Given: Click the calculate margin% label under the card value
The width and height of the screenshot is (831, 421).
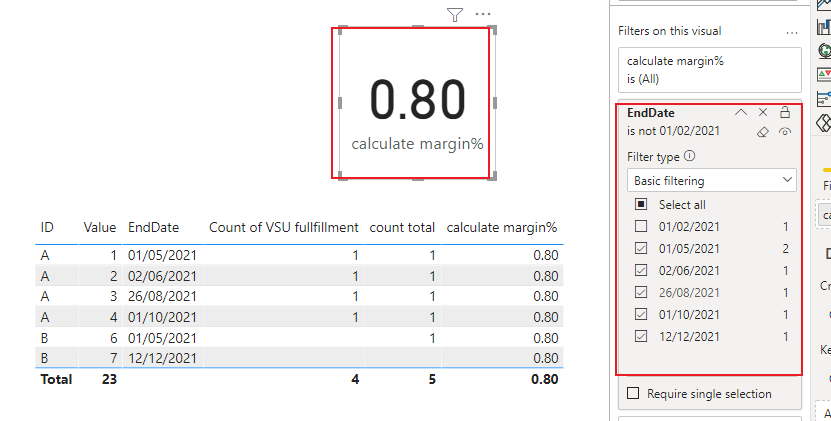Looking at the screenshot, I should click(x=417, y=144).
